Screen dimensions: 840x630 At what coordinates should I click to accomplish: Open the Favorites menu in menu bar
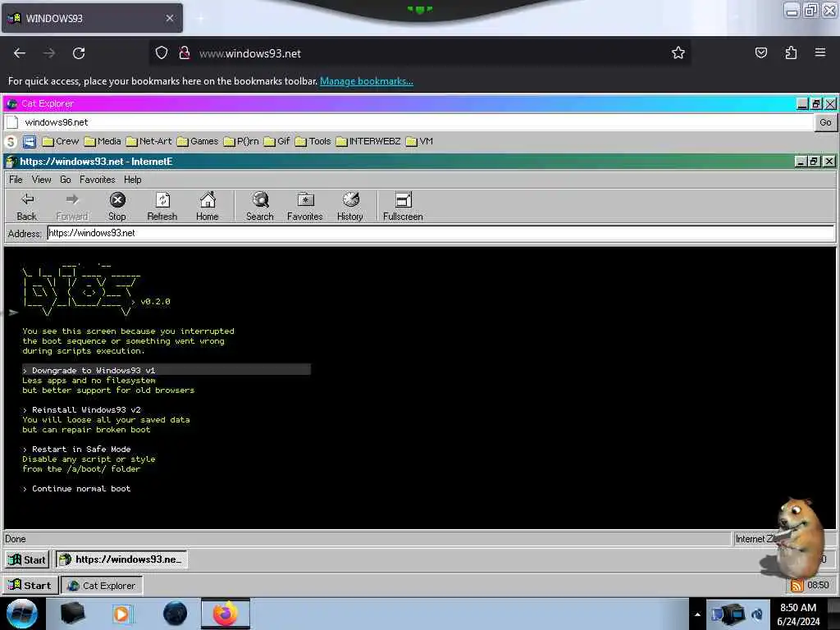tap(97, 180)
